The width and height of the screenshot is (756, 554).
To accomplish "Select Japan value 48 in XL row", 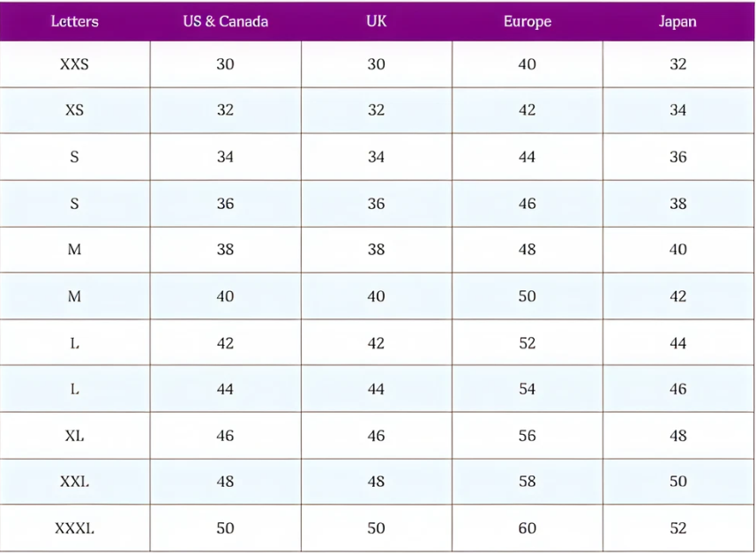I will (677, 436).
